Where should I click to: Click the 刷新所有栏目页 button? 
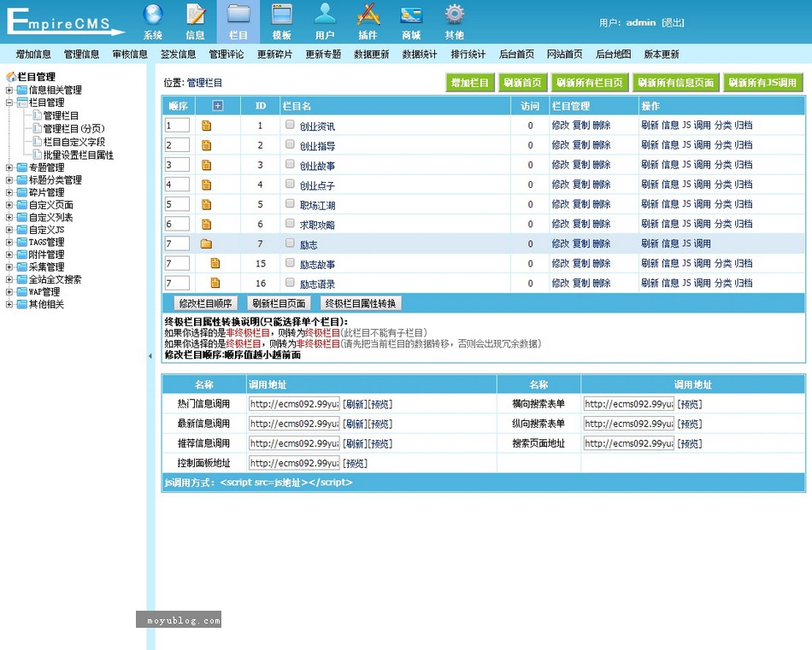click(x=590, y=83)
